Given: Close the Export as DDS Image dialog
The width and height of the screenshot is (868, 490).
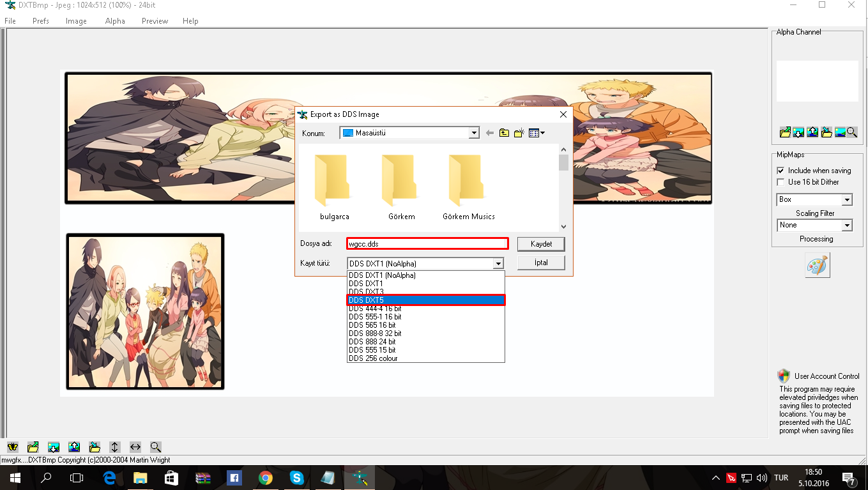Looking at the screenshot, I should click(x=563, y=114).
